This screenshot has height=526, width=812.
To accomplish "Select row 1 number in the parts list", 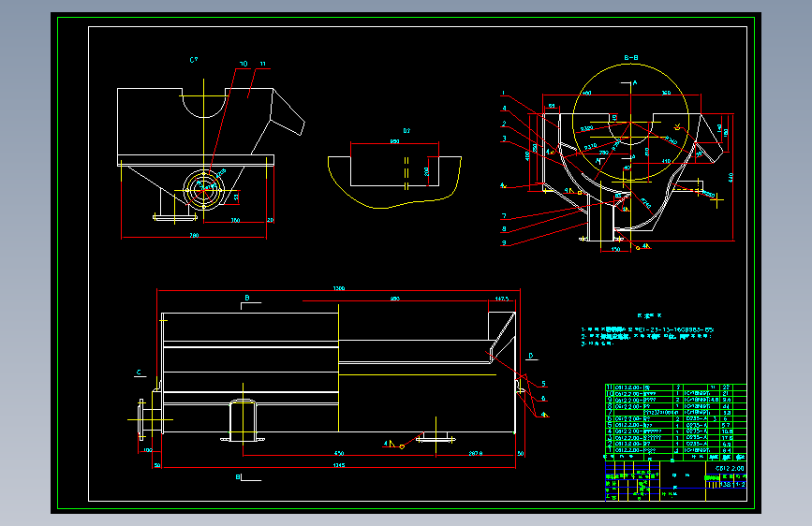I will (610, 450).
